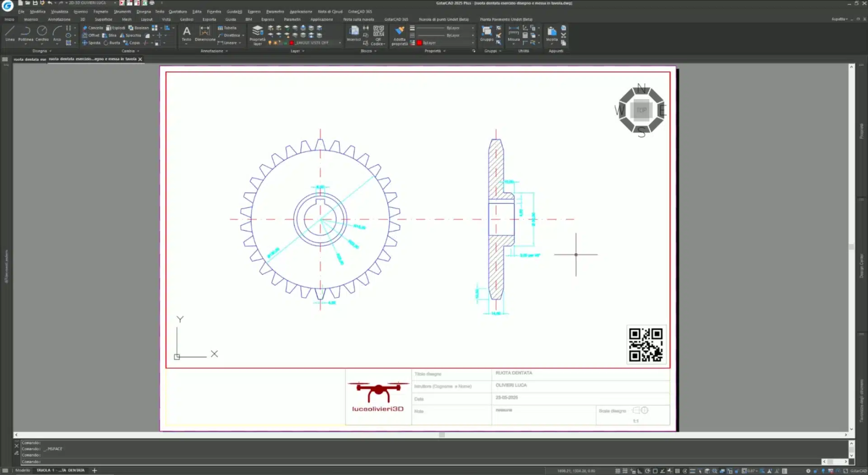Toggle orthogonal mode in status bar

[x=640, y=471]
